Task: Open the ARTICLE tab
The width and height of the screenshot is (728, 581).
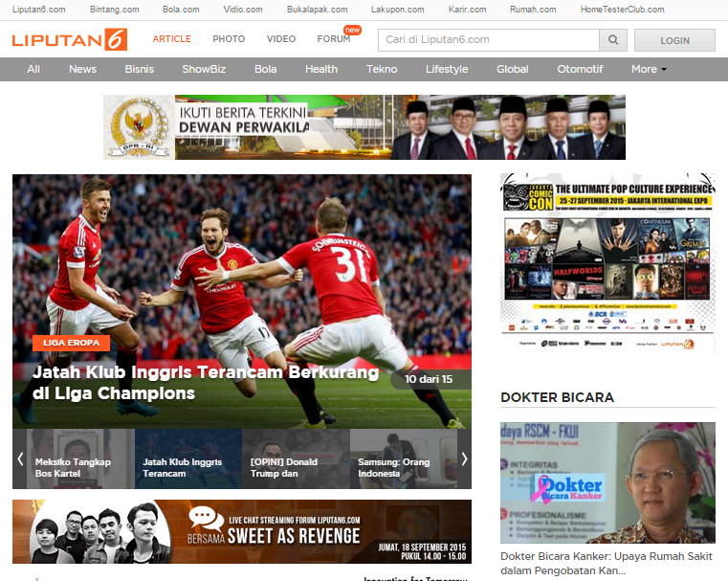Action: tap(172, 39)
